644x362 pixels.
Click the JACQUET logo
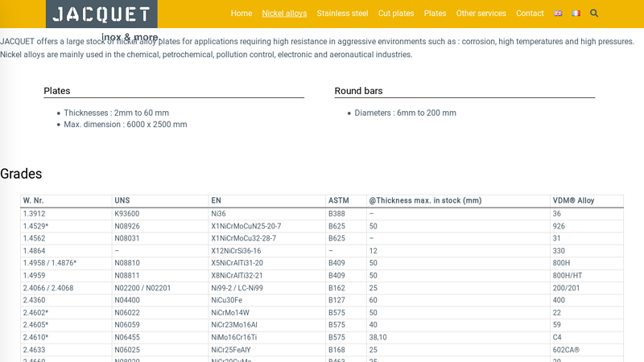[x=101, y=14]
